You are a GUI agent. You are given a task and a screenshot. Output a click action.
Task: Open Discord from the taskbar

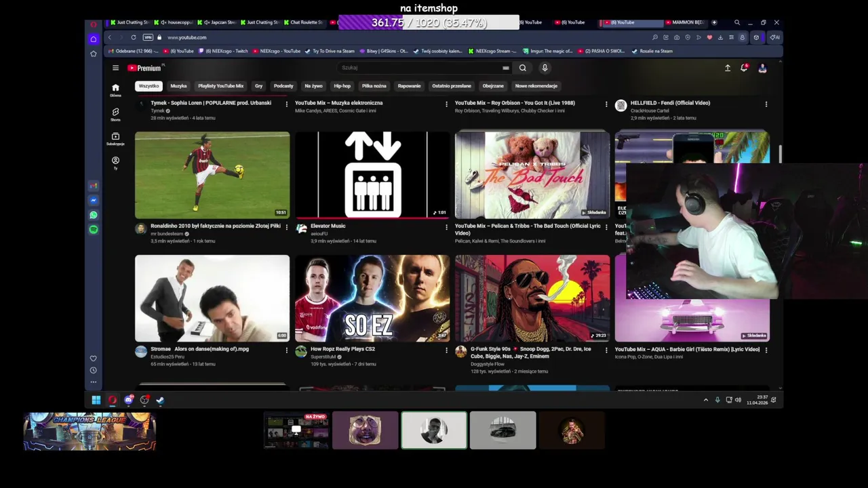pos(128,400)
